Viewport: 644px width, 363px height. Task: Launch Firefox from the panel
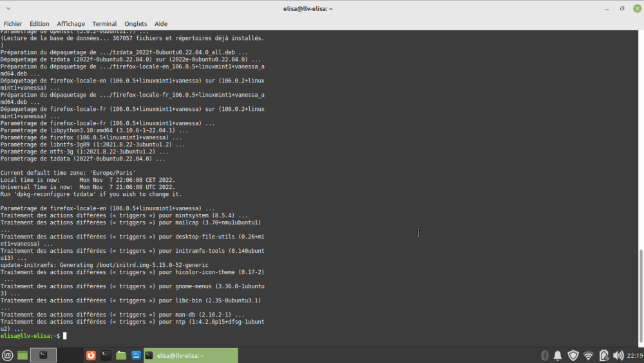91,355
